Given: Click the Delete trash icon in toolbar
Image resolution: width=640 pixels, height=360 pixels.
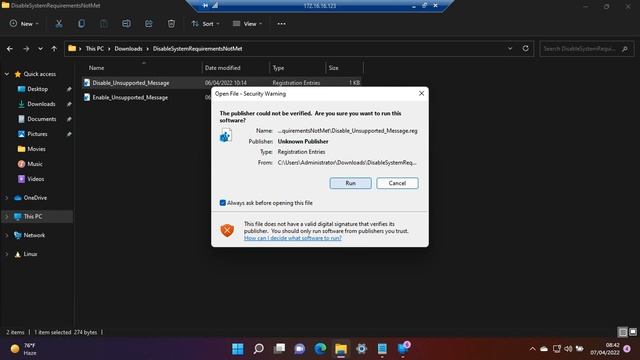Looking at the screenshot, I should [171, 24].
